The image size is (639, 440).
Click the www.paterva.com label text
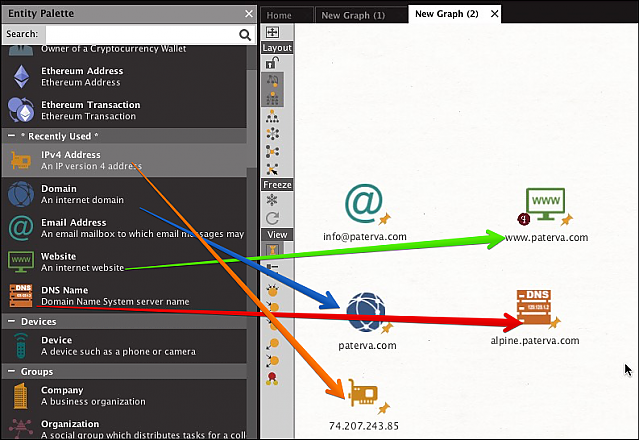[546, 238]
